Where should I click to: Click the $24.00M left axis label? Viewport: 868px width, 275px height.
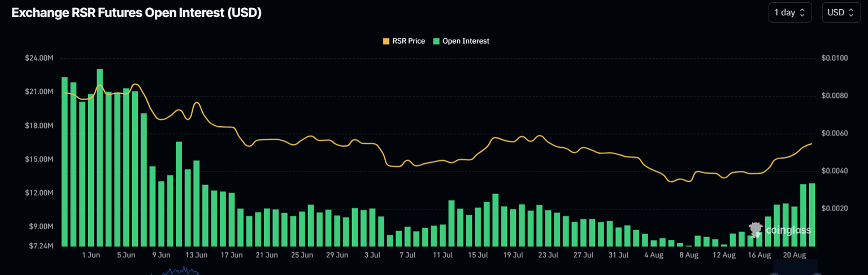click(x=39, y=58)
